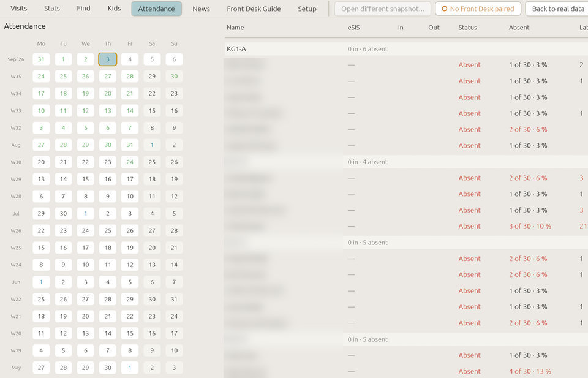The image size is (588, 378).
Task: Choose day 8 in the W24 row
Action: (41, 265)
